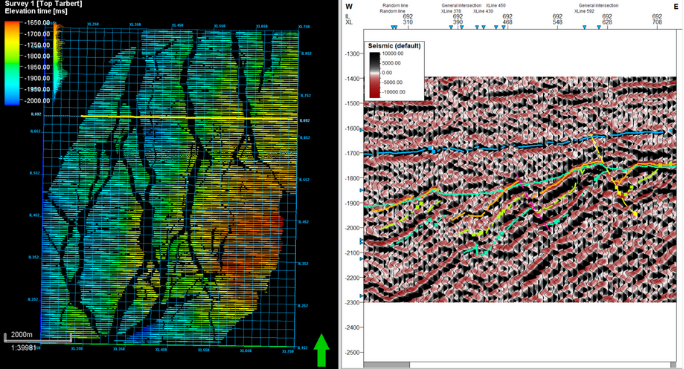Click the 10000.00 seismic legend value

(393, 54)
